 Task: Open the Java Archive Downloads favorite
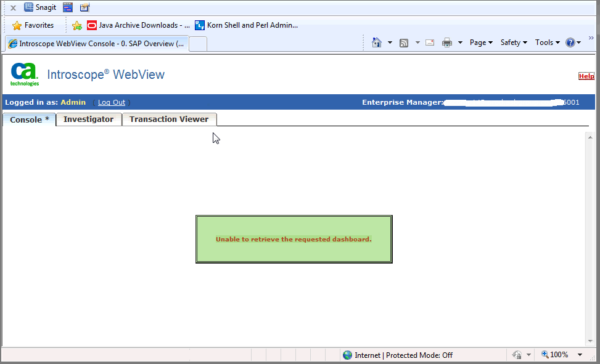point(139,25)
